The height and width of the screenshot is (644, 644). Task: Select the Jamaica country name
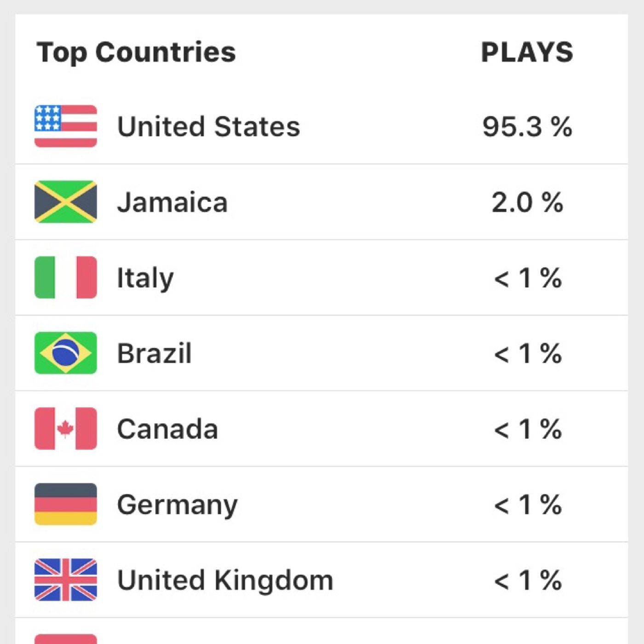click(x=172, y=202)
